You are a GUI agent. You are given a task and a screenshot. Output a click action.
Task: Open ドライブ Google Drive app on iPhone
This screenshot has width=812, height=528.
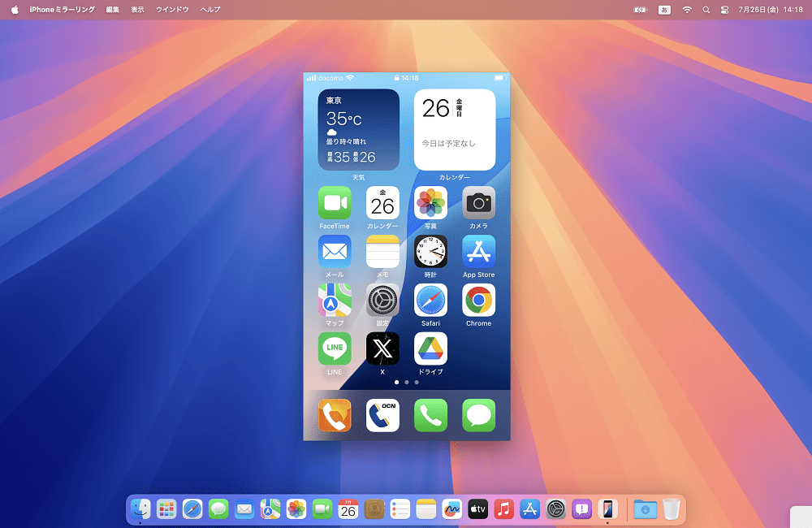coord(430,348)
